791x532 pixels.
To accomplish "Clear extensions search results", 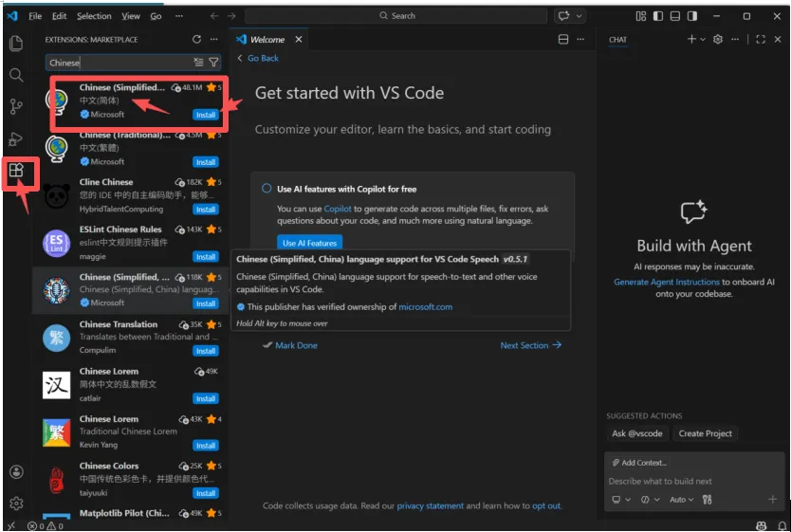I will coord(199,62).
